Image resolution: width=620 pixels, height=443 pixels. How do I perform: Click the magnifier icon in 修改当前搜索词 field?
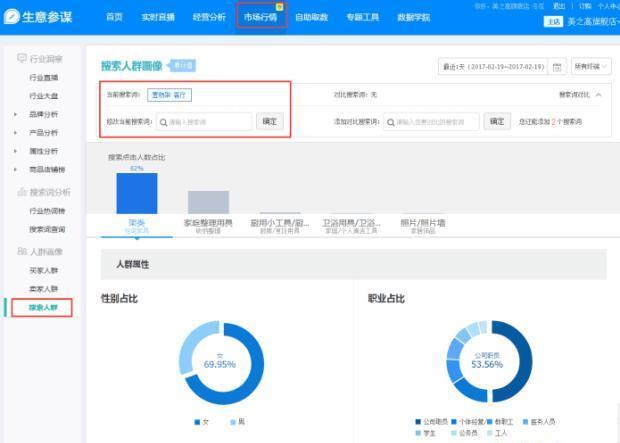pos(163,122)
